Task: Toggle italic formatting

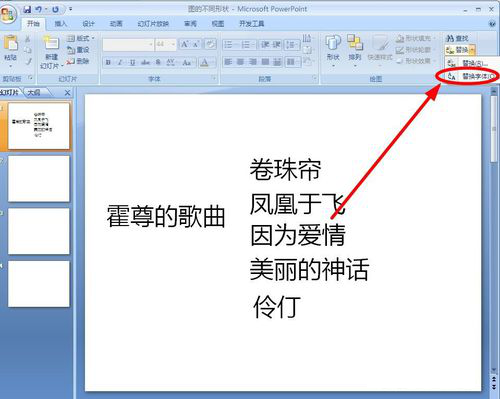Action: pos(120,62)
